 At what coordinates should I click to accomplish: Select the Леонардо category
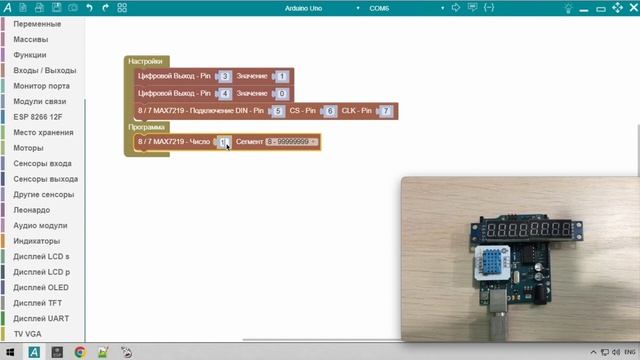click(x=31, y=210)
